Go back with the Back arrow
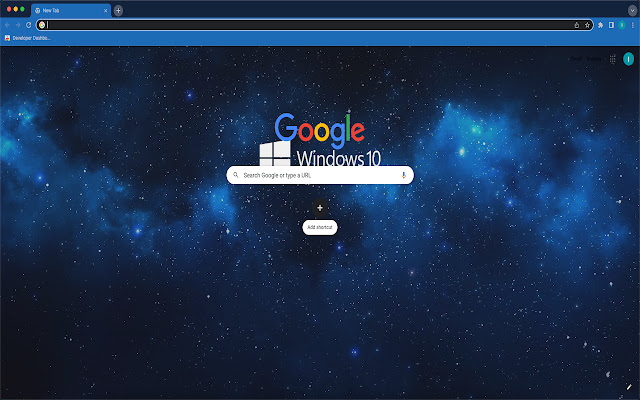This screenshot has width=640, height=400. (7, 25)
